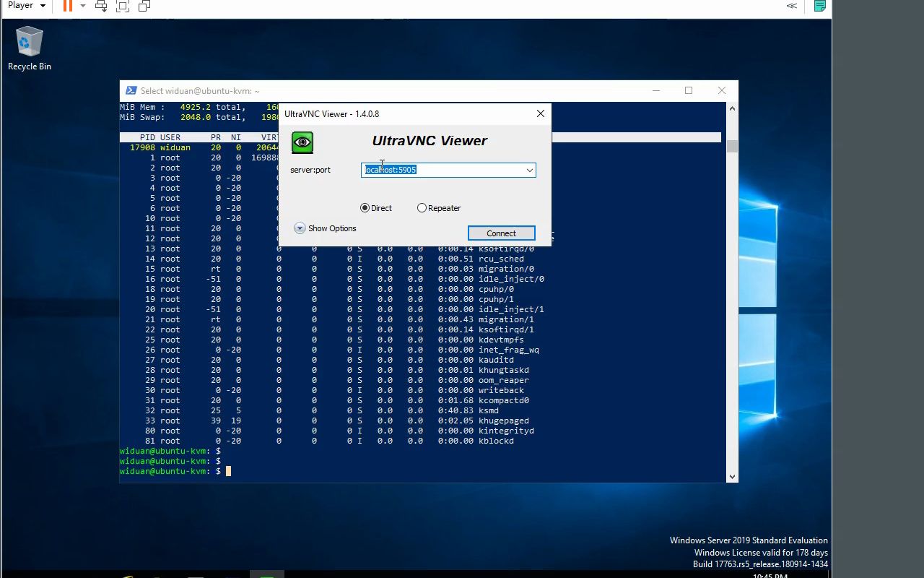Open the server:port dropdown arrow
Viewport: 924px width, 578px height.
click(529, 170)
